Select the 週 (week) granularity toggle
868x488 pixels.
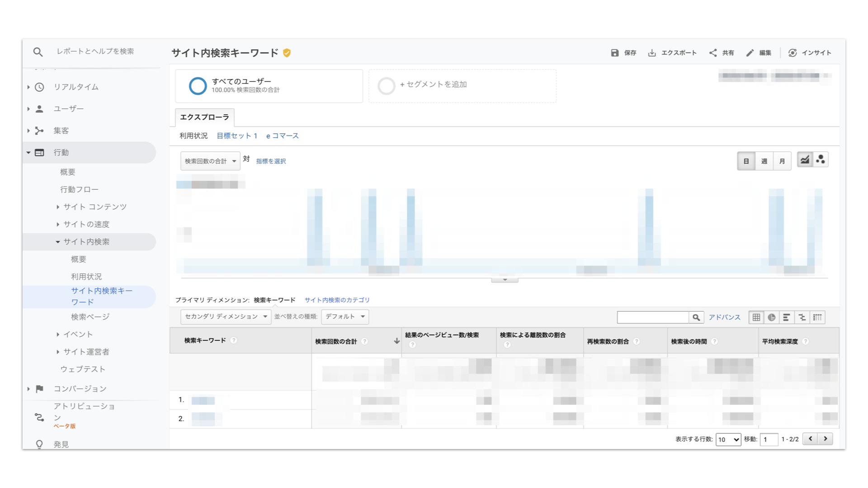tap(764, 161)
